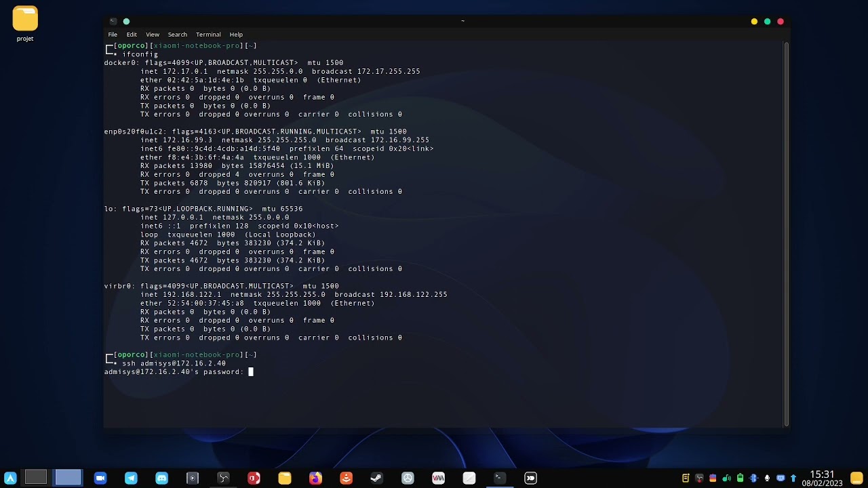Click the RX packets 13980 line

237,166
